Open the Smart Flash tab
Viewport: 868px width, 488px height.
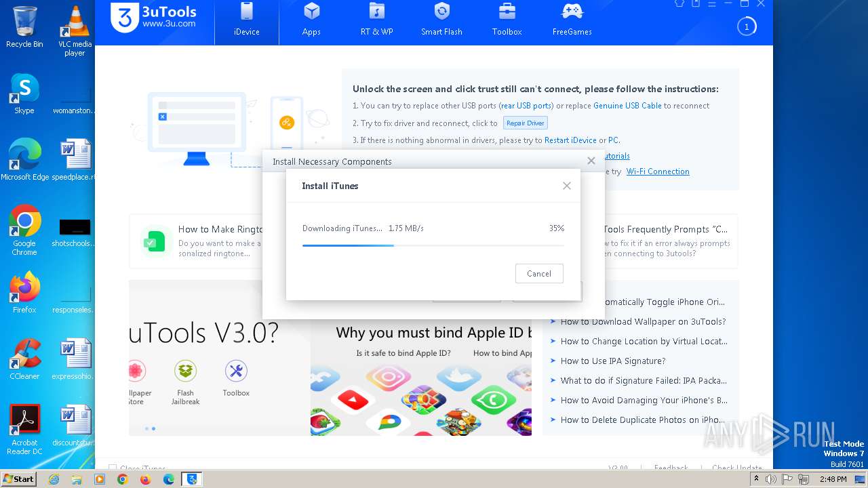click(x=441, y=20)
